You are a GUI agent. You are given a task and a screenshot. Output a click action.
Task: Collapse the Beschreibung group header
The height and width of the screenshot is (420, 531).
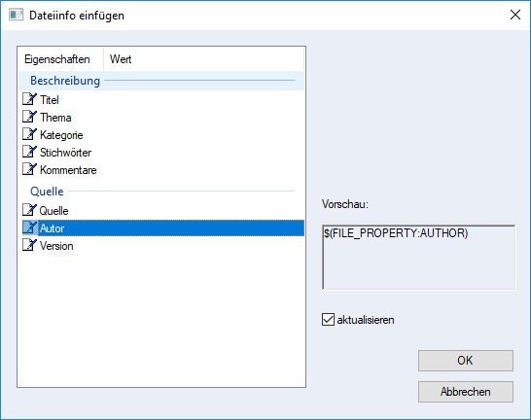pos(65,81)
